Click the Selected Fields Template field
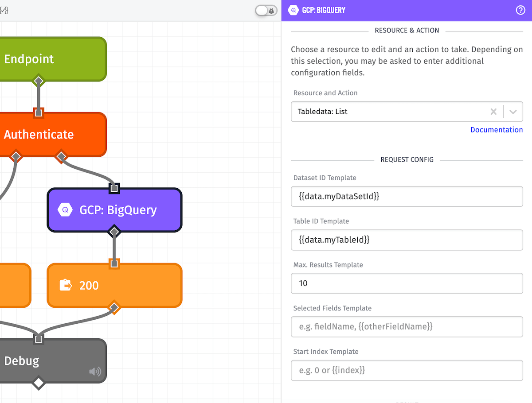The width and height of the screenshot is (532, 403). tap(407, 326)
